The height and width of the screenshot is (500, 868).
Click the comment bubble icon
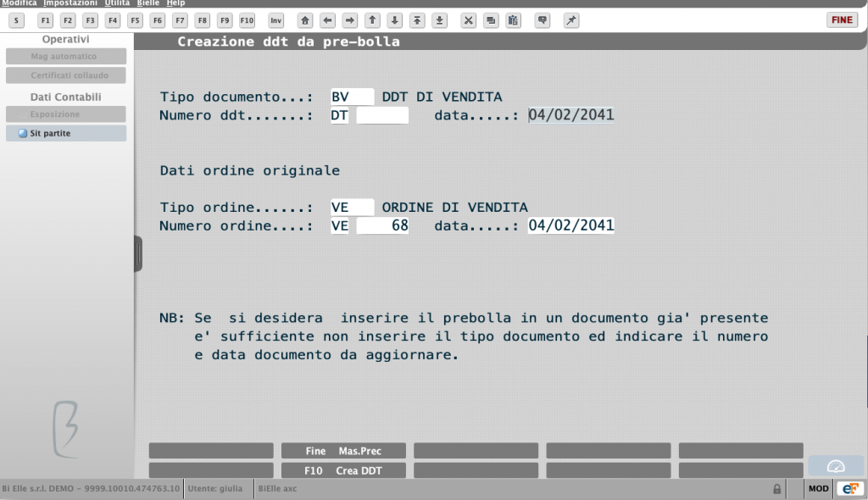pyautogui.click(x=542, y=20)
